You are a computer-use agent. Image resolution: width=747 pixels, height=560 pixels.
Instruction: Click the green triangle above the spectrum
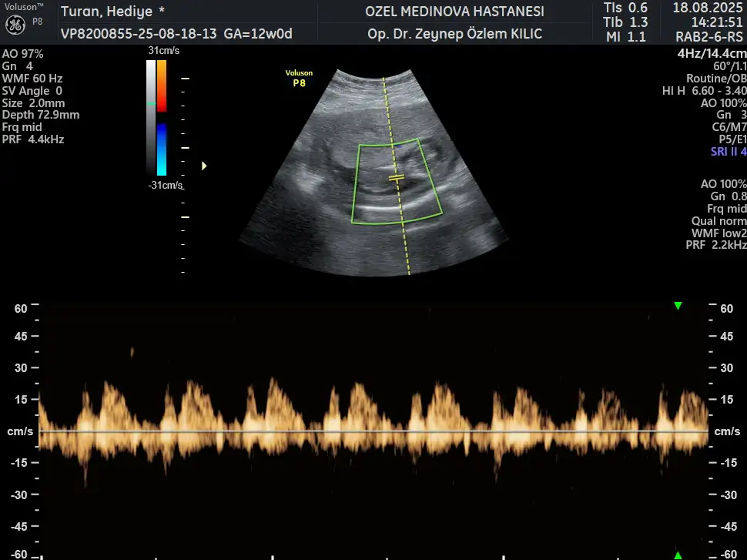pyautogui.click(x=678, y=306)
